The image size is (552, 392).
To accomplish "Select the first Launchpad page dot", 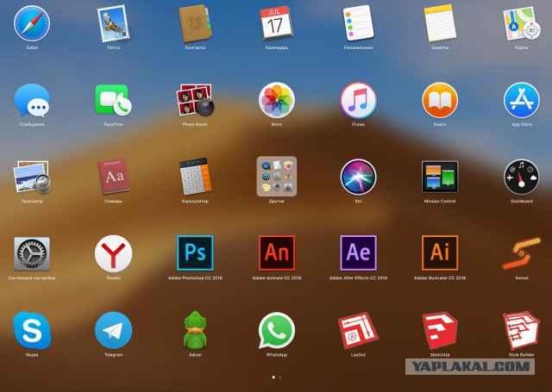I will [x=273, y=377].
